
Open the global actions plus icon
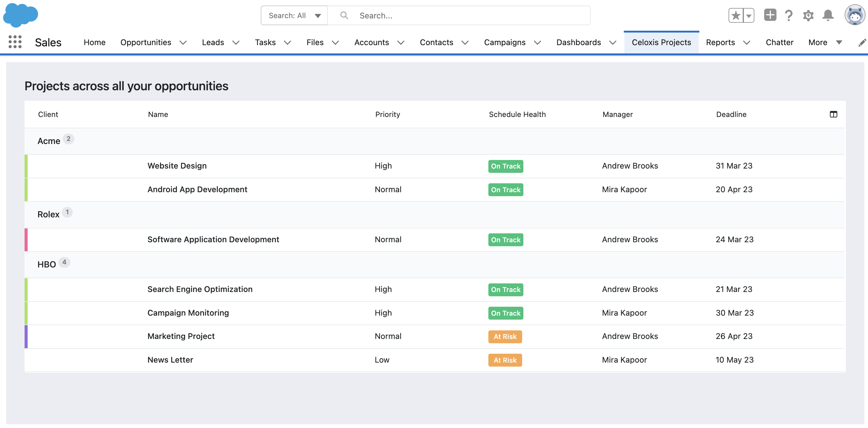coord(770,15)
